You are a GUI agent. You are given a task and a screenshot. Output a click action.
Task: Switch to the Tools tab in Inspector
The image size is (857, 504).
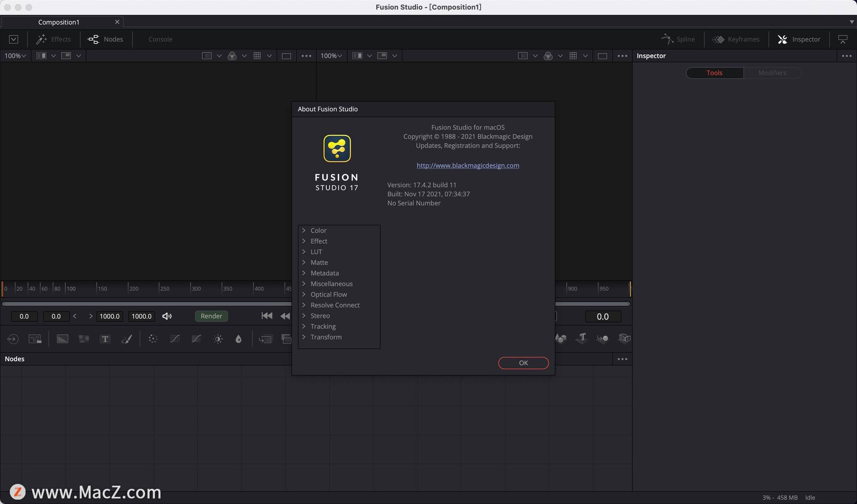tap(715, 73)
